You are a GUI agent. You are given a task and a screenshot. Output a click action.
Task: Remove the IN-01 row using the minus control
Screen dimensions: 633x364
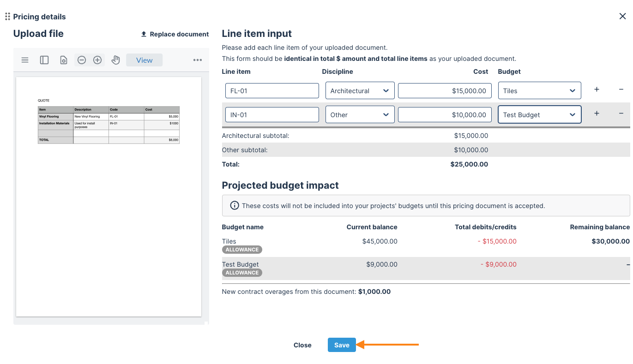tap(621, 114)
